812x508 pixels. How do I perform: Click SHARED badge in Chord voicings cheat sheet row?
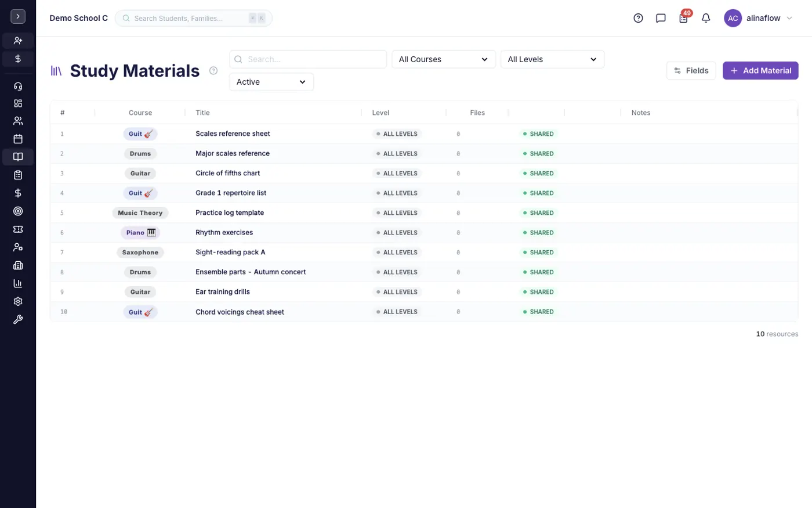(x=538, y=312)
